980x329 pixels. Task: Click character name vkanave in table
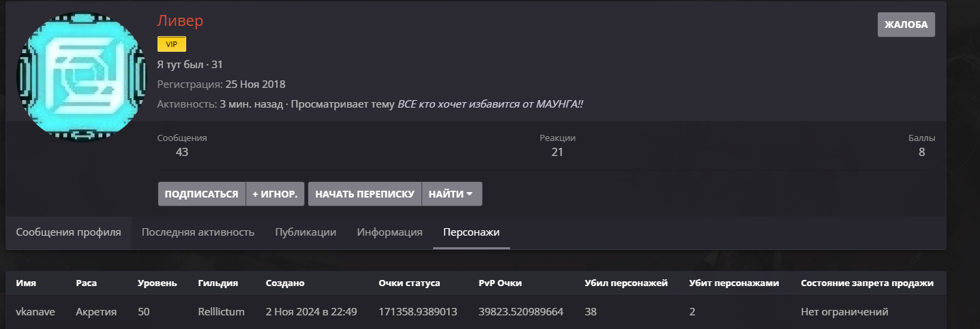point(35,312)
